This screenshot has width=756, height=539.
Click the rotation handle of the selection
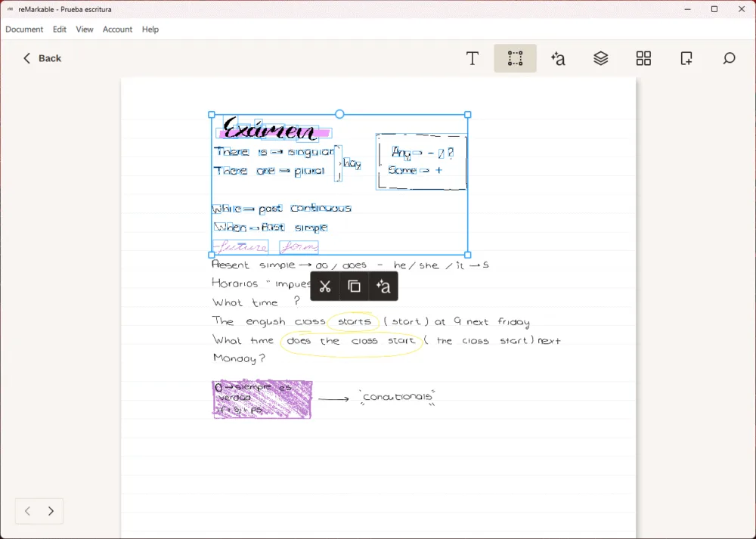click(339, 114)
